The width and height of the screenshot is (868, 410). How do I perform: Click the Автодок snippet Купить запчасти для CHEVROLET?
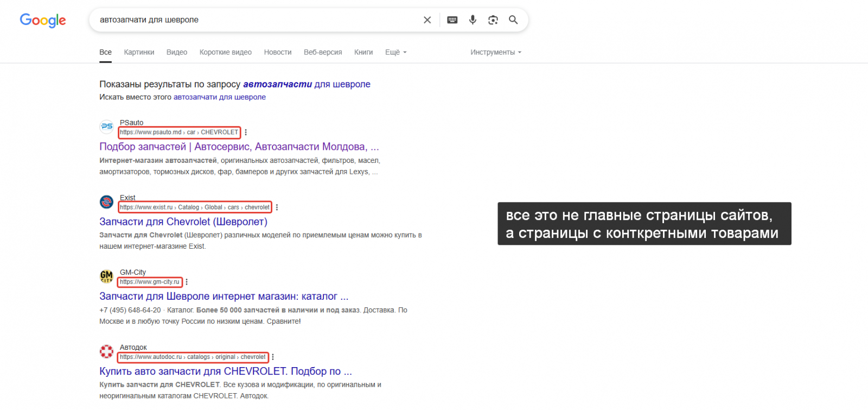[240, 390]
